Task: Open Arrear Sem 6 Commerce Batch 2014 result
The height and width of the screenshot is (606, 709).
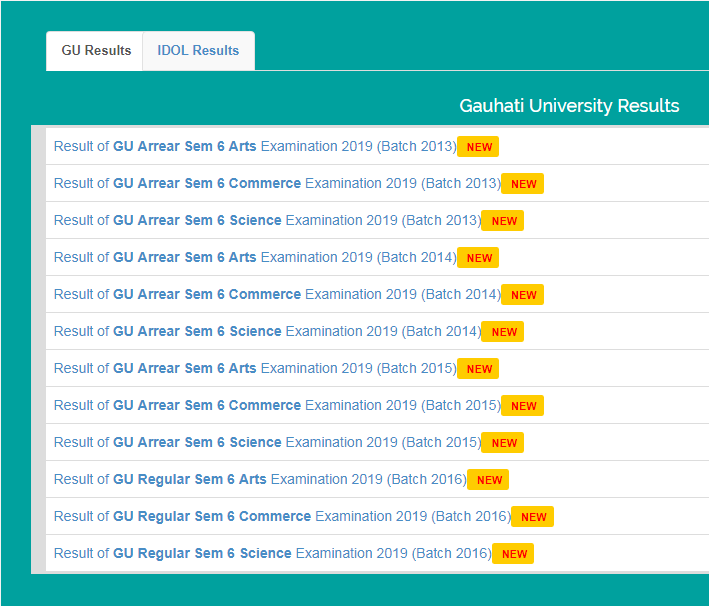Action: pyautogui.click(x=278, y=294)
